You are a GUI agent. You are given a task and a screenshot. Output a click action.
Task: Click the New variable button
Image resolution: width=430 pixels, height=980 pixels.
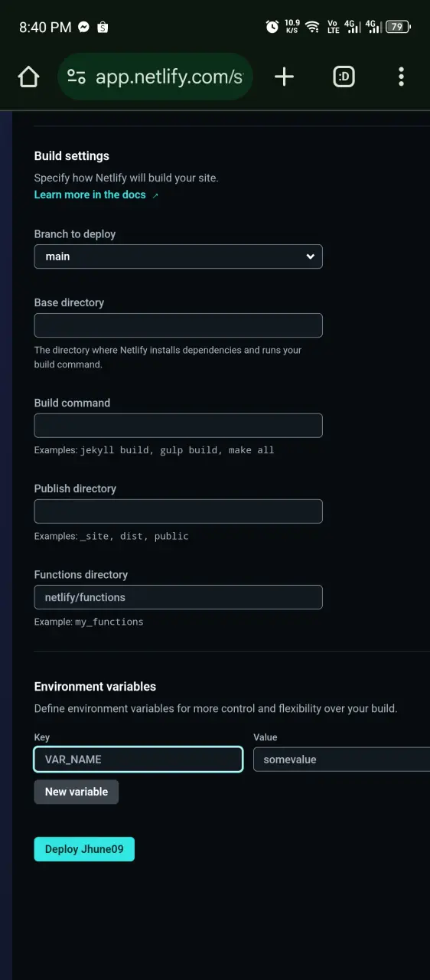(77, 792)
